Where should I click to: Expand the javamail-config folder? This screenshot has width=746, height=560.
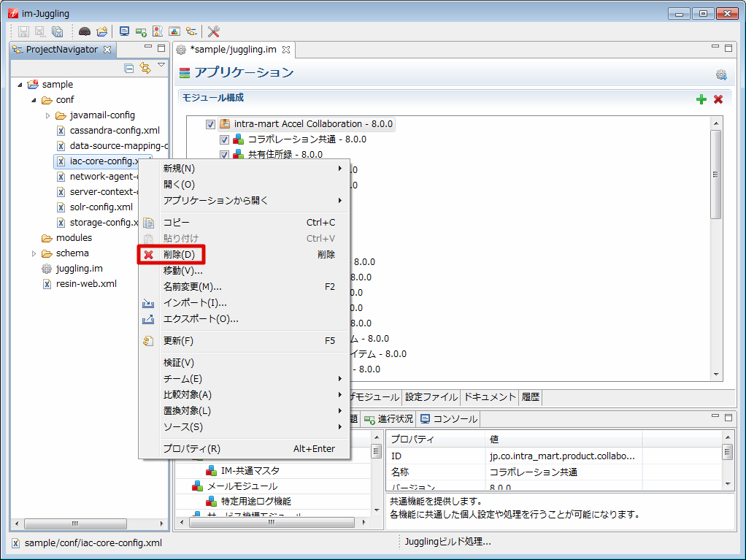pos(47,115)
